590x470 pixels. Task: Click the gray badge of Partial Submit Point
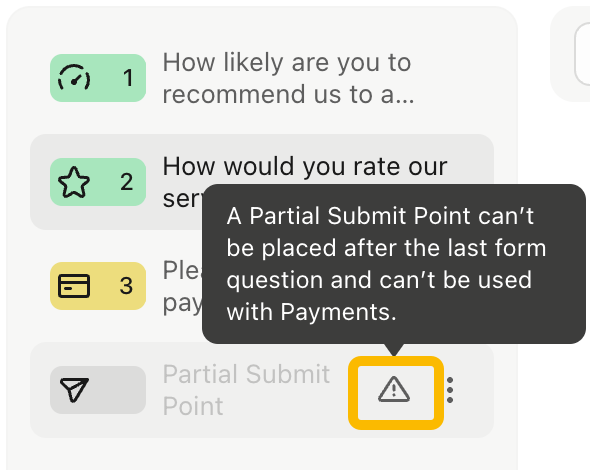[98, 390]
